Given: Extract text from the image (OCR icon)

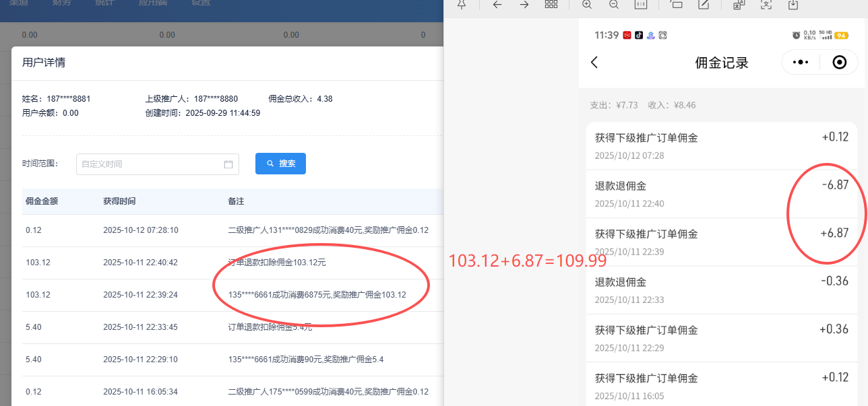Looking at the screenshot, I should 766,4.
